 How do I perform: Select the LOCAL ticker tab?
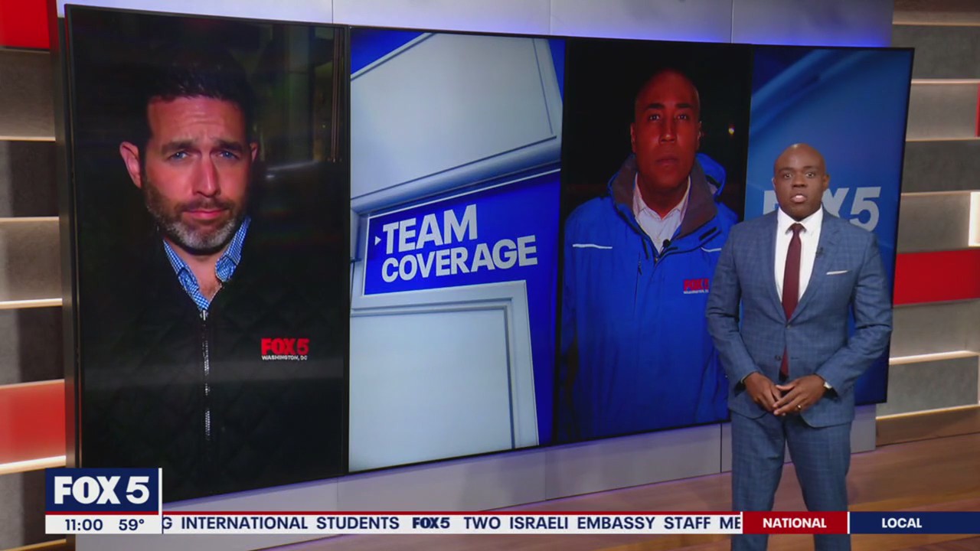click(x=901, y=523)
